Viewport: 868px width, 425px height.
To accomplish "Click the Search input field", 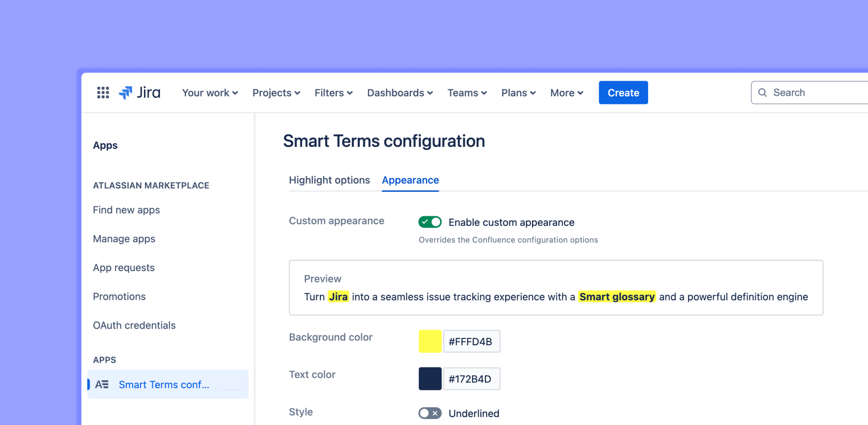I will pyautogui.click(x=810, y=93).
